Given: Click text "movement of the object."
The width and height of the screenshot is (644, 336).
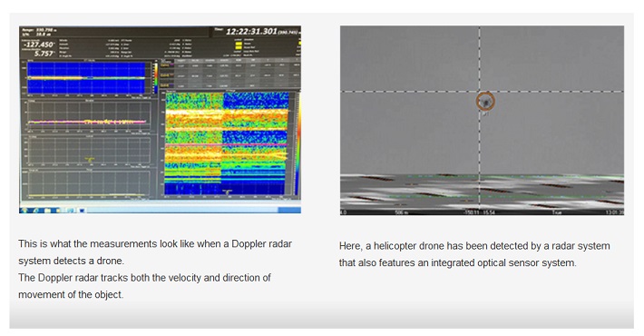Looking at the screenshot, I should click(71, 294).
